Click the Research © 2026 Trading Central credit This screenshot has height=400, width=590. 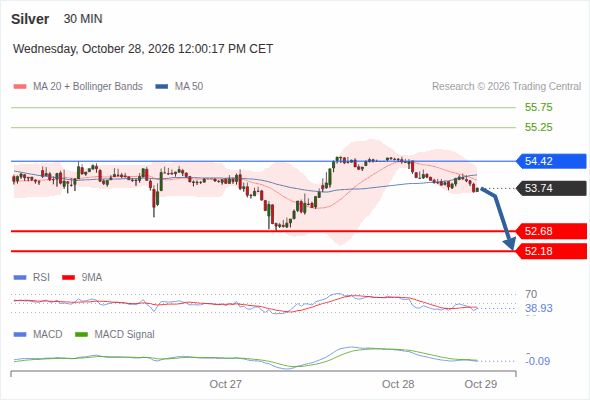pyautogui.click(x=506, y=87)
